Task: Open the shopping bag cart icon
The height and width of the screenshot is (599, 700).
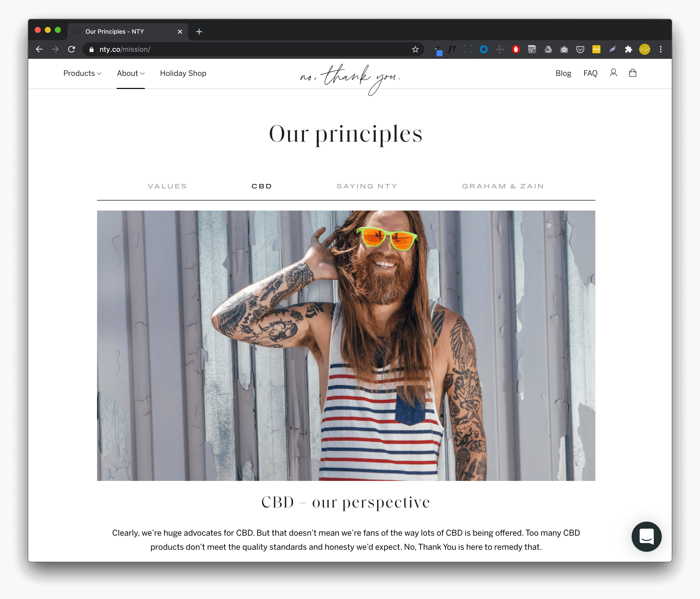Action: click(632, 73)
